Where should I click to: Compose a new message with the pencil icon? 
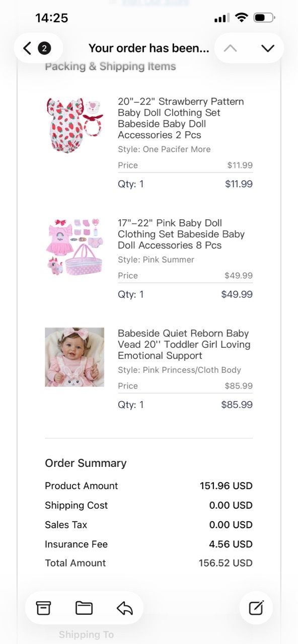pyautogui.click(x=256, y=608)
